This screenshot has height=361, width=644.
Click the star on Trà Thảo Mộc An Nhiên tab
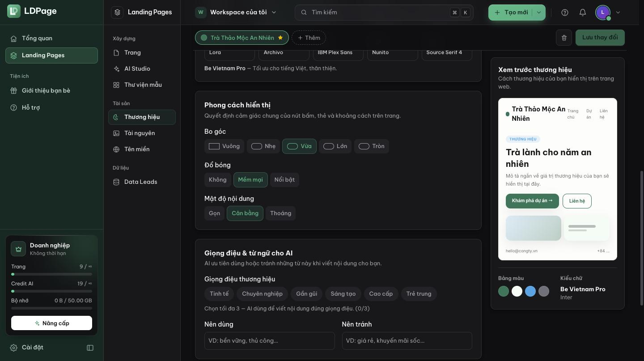(280, 38)
